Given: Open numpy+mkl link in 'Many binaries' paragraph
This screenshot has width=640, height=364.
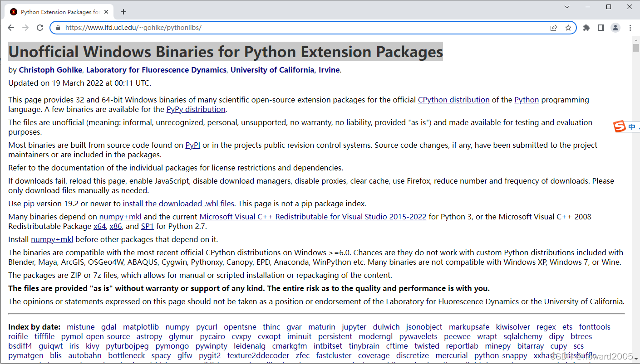Looking at the screenshot, I should coord(120,217).
